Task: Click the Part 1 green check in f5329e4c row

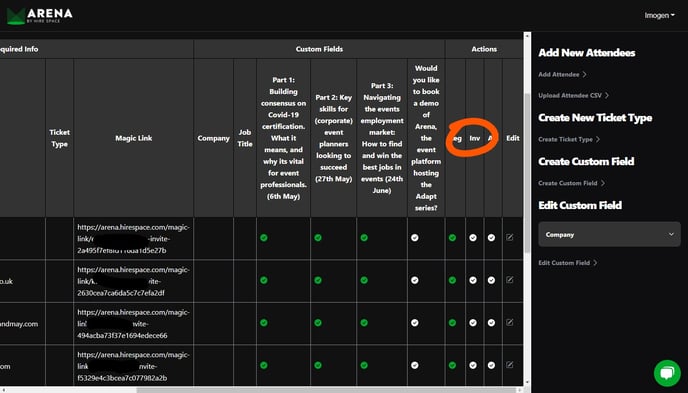Action: point(264,365)
